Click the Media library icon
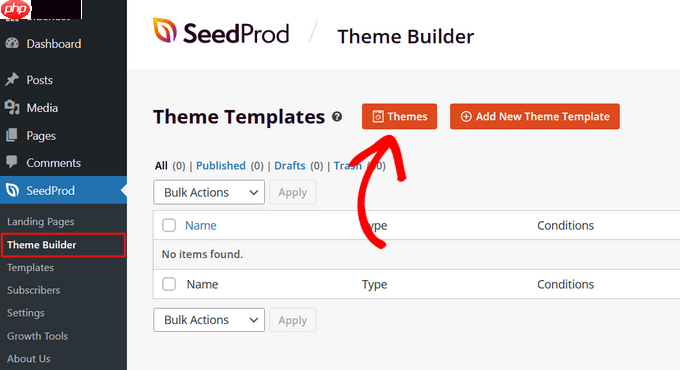The width and height of the screenshot is (680, 370). click(12, 107)
